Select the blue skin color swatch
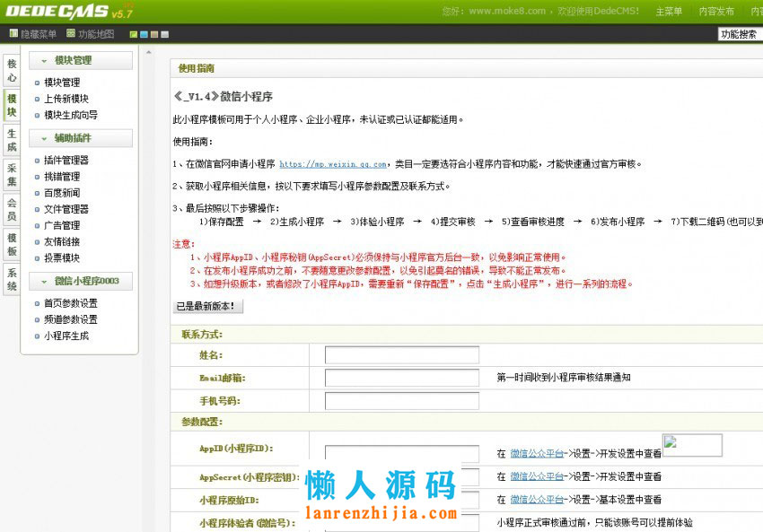Screen dimensions: 763x532 click(144, 34)
